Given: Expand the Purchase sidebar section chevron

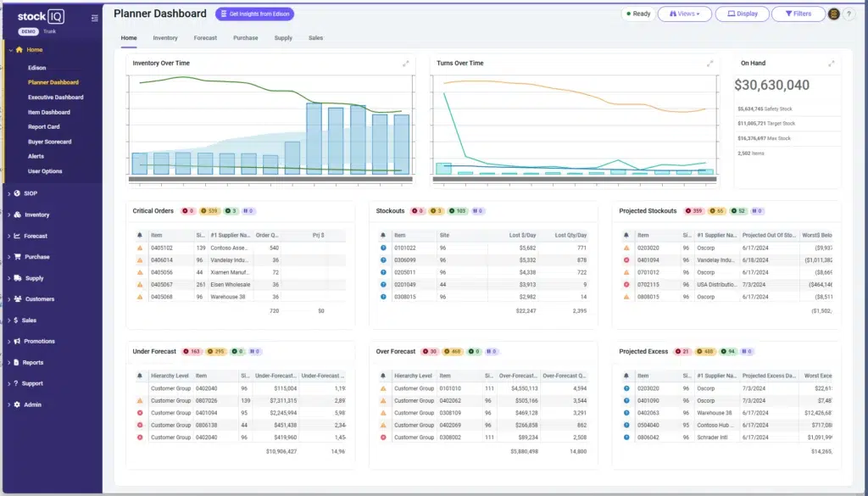Looking at the screenshot, I should coord(8,257).
